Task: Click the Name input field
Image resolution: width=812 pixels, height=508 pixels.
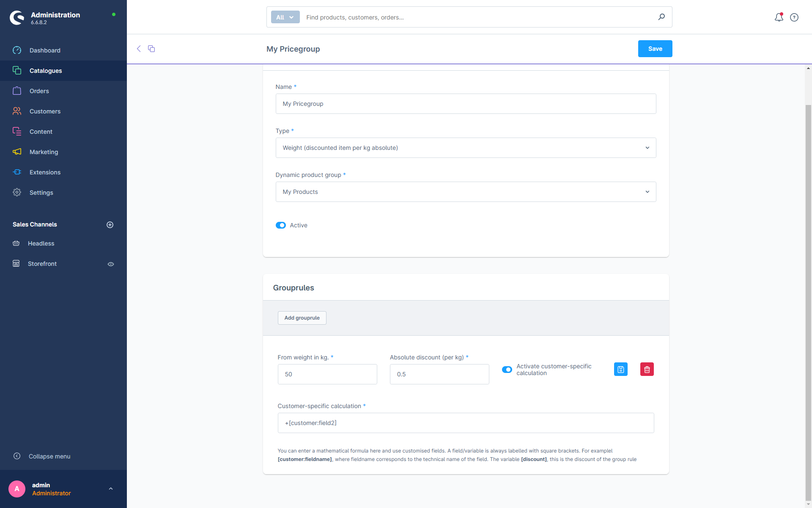Action: (x=466, y=104)
